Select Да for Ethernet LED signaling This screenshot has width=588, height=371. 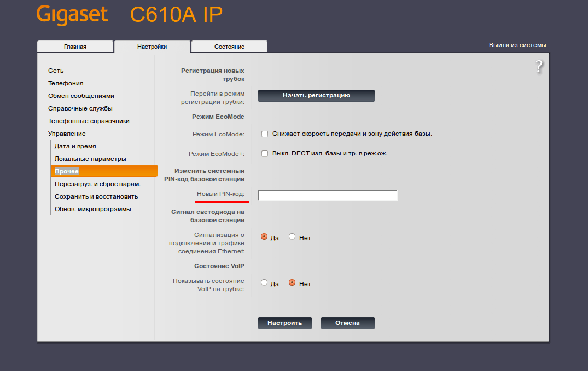[x=264, y=237]
